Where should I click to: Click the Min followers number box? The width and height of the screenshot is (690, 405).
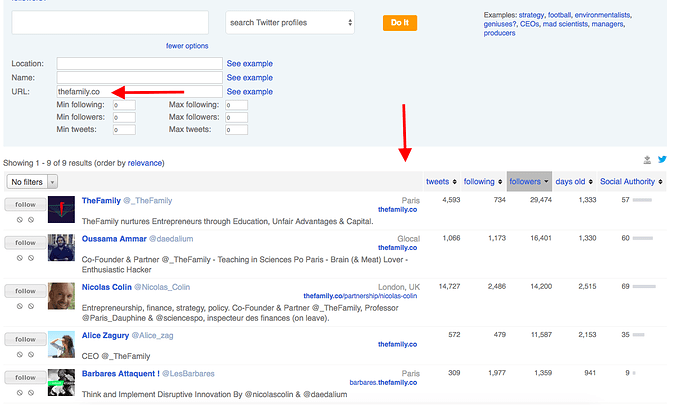pyautogui.click(x=124, y=118)
